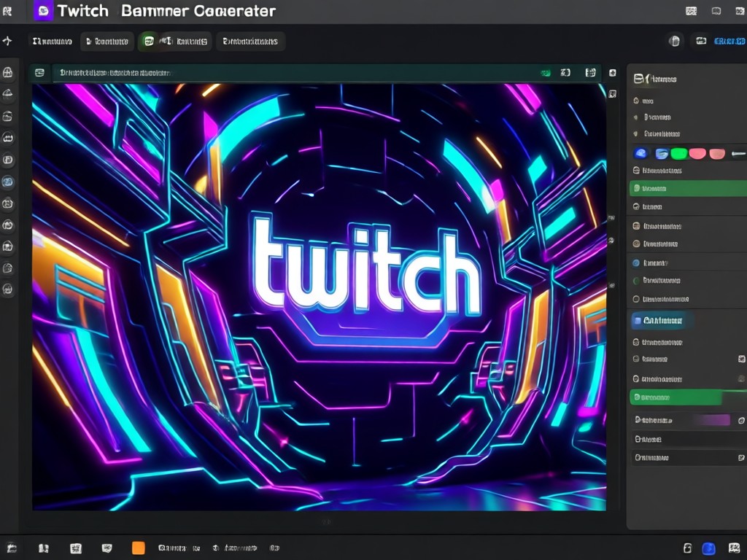Select the upper green highlighted right-panel row
This screenshot has width=747, height=560.
click(x=688, y=189)
